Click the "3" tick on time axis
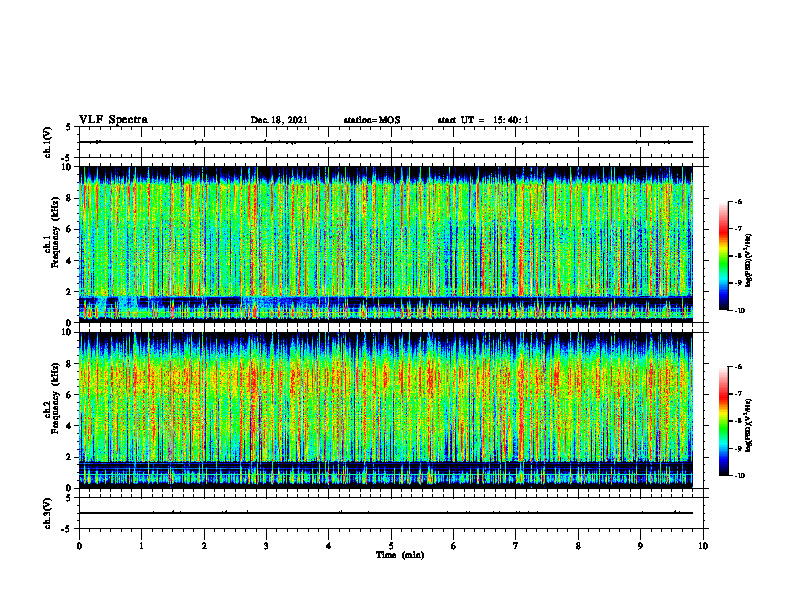The image size is (792, 612). [266, 546]
